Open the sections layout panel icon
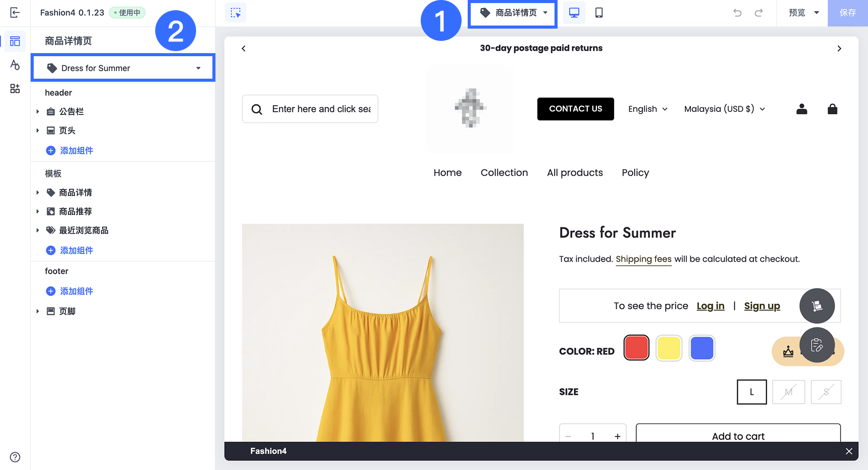 pos(15,41)
